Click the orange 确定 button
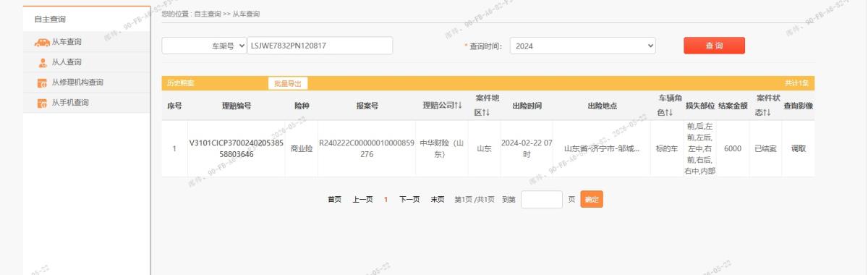 click(591, 199)
